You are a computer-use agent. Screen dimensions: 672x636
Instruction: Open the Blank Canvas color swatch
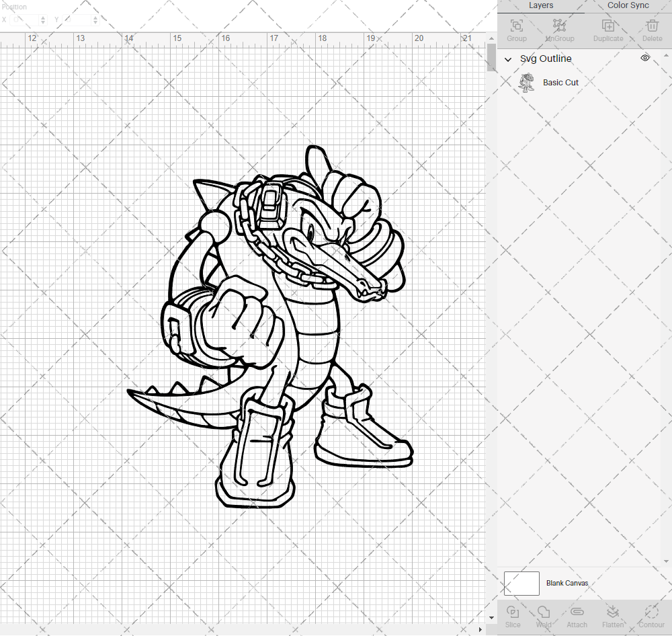point(521,583)
